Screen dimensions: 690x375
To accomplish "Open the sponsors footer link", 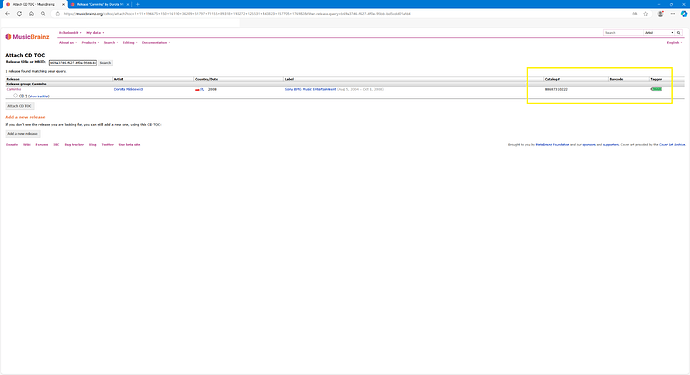I will [x=589, y=145].
